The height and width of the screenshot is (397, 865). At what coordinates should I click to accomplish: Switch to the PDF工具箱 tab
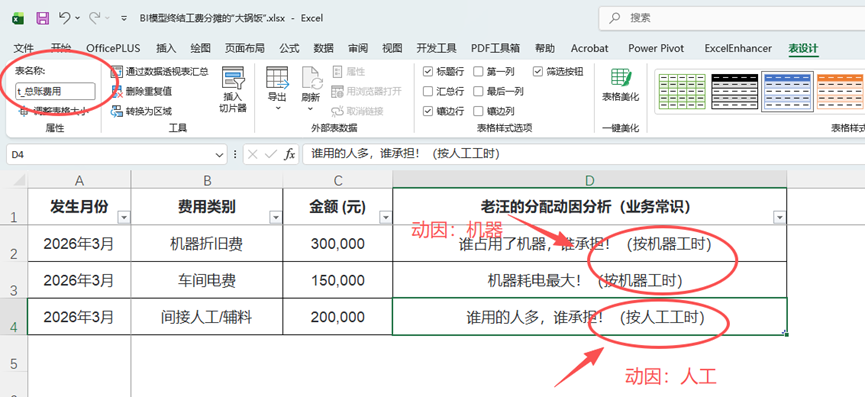(x=495, y=49)
